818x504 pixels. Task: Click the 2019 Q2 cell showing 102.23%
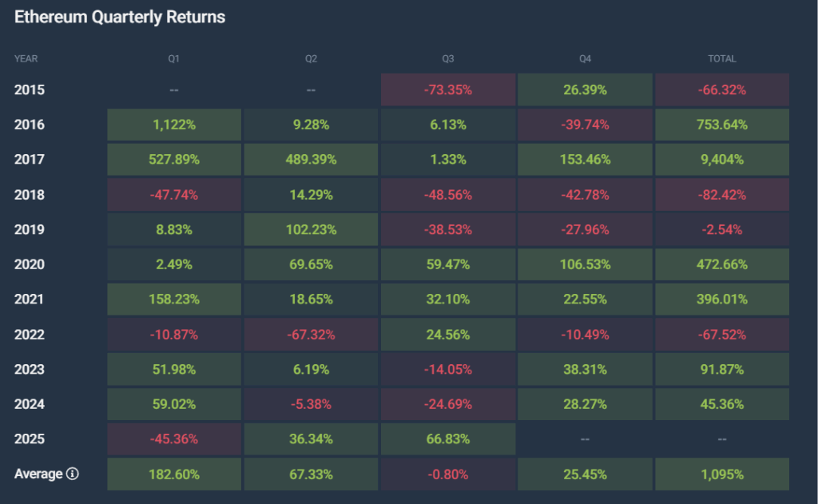(x=312, y=229)
